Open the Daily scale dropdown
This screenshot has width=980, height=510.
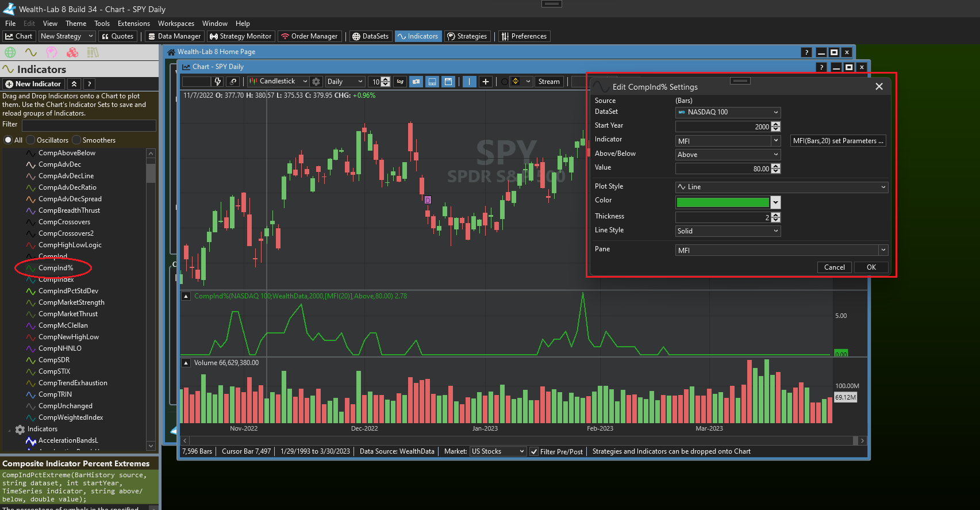coord(345,82)
